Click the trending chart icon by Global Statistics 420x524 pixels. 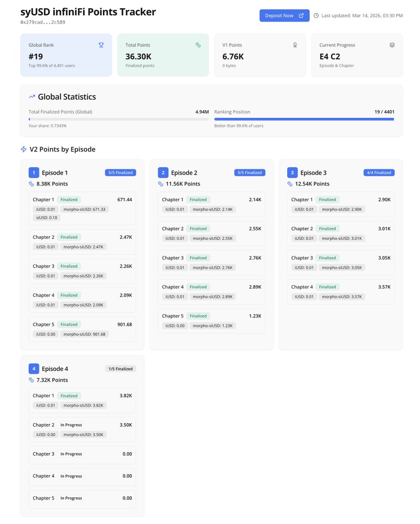32,97
